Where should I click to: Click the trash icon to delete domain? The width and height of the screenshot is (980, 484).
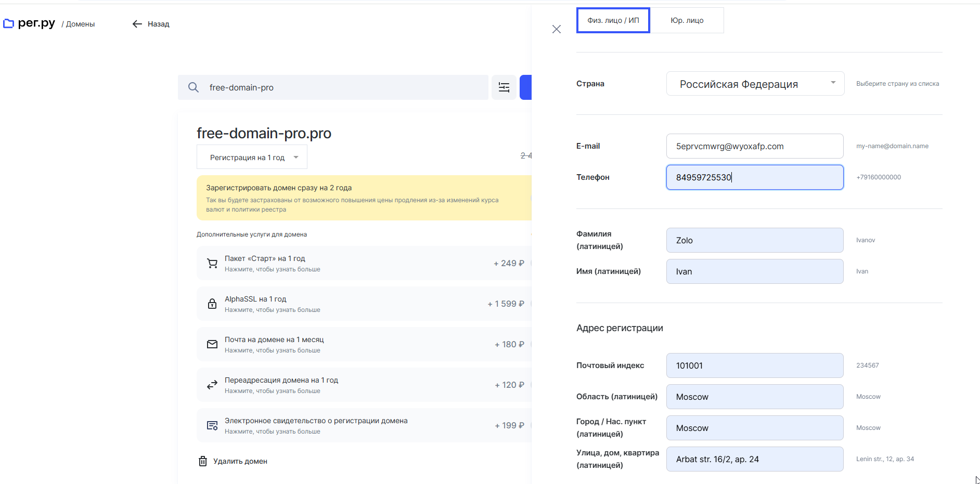pyautogui.click(x=203, y=461)
